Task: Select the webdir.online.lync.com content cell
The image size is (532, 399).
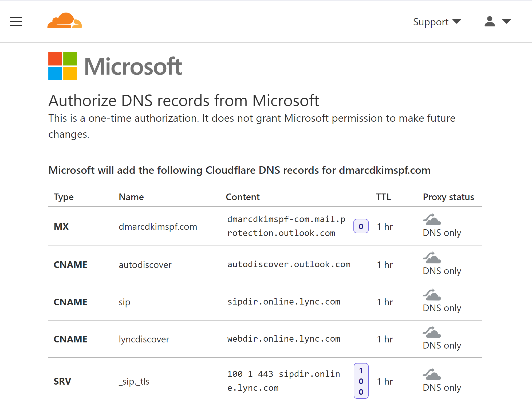Action: 284,339
